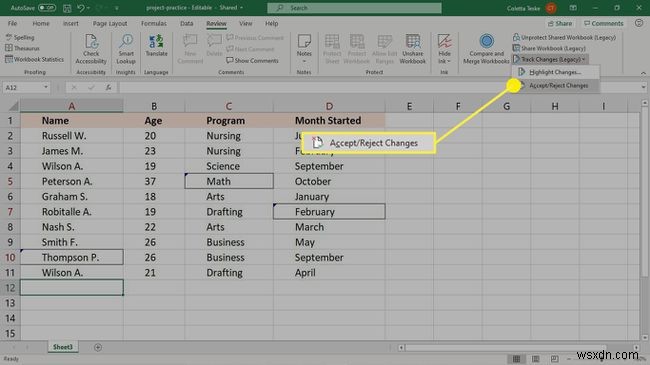Open Track Changes (Legacy) dropdown
Image resolution: width=650 pixels, height=365 pixels.
(550, 59)
